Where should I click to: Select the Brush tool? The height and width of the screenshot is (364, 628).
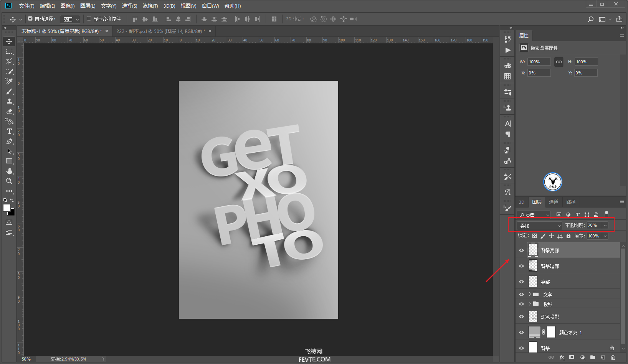(x=9, y=91)
